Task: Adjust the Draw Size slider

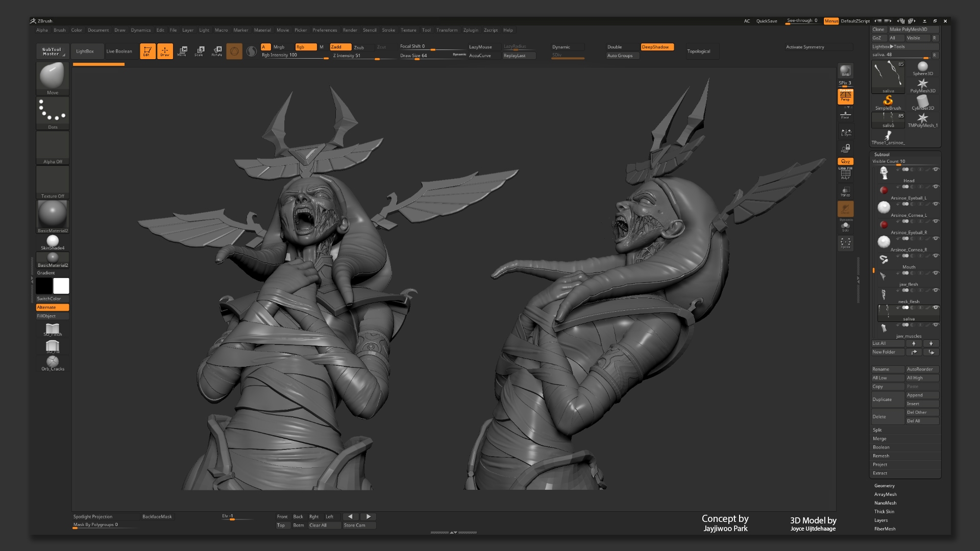Action: 432,56
